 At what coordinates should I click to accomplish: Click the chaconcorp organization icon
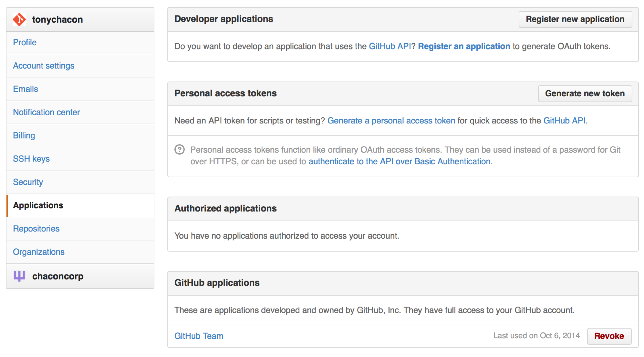[x=19, y=276]
